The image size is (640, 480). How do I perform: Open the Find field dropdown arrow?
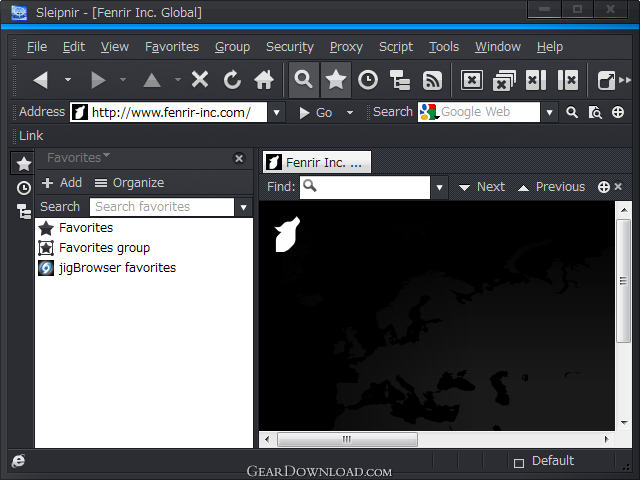tap(440, 187)
